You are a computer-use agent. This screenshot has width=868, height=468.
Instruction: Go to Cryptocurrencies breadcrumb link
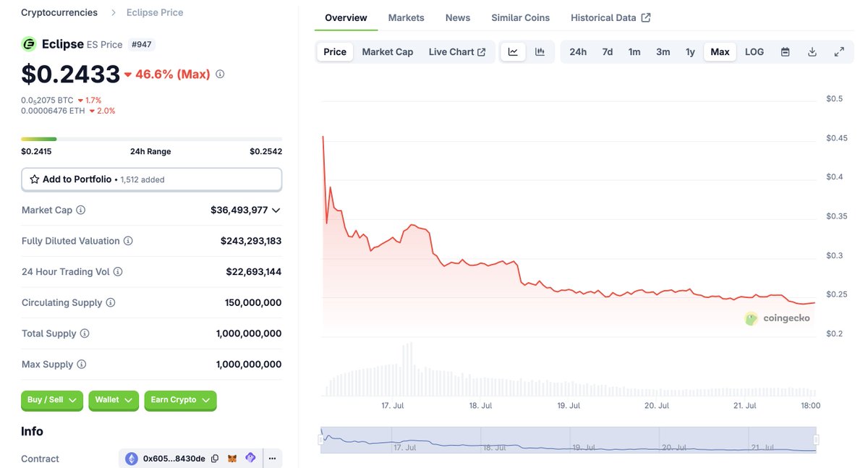tap(59, 12)
